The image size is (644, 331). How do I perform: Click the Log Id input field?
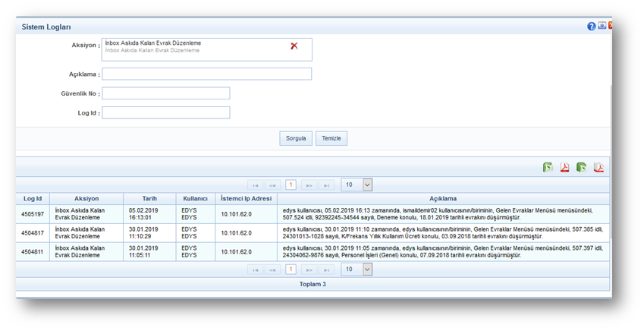pyautogui.click(x=165, y=112)
